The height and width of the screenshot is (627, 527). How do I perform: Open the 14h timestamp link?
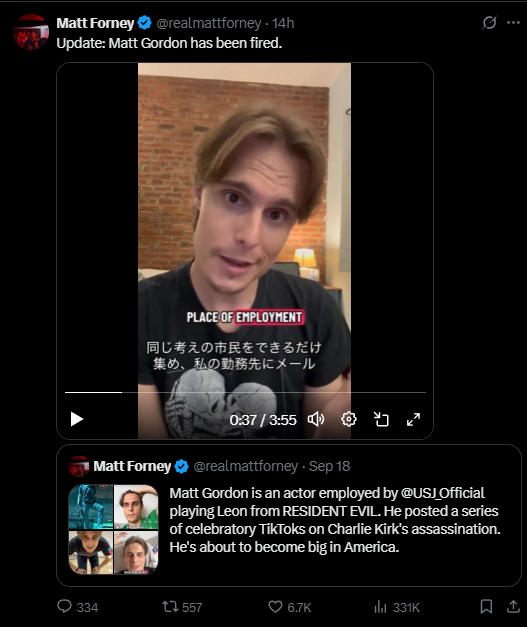283,23
